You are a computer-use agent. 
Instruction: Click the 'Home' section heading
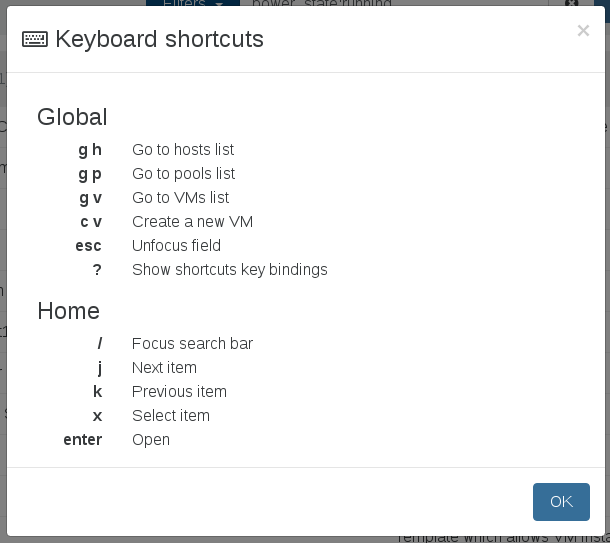[68, 311]
